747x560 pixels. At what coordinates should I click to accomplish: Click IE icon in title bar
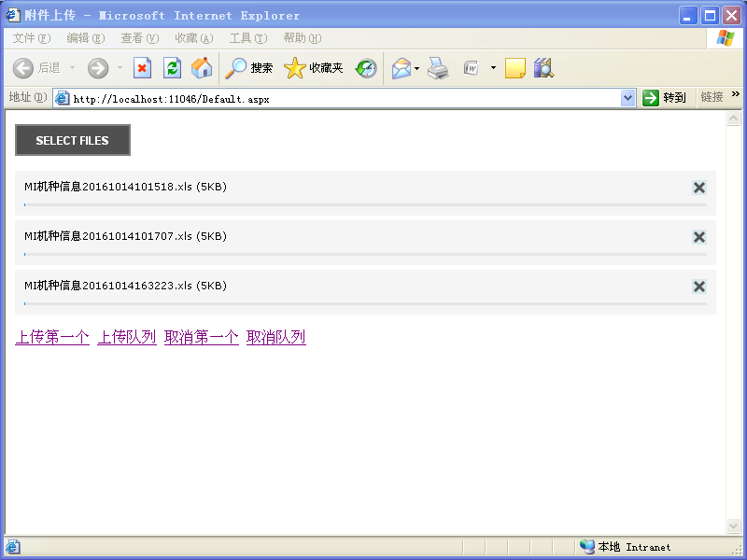click(13, 15)
